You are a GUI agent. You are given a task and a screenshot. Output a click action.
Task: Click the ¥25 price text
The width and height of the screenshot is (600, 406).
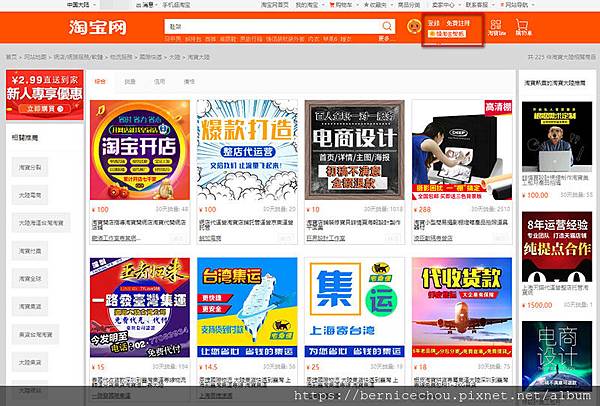point(313,367)
